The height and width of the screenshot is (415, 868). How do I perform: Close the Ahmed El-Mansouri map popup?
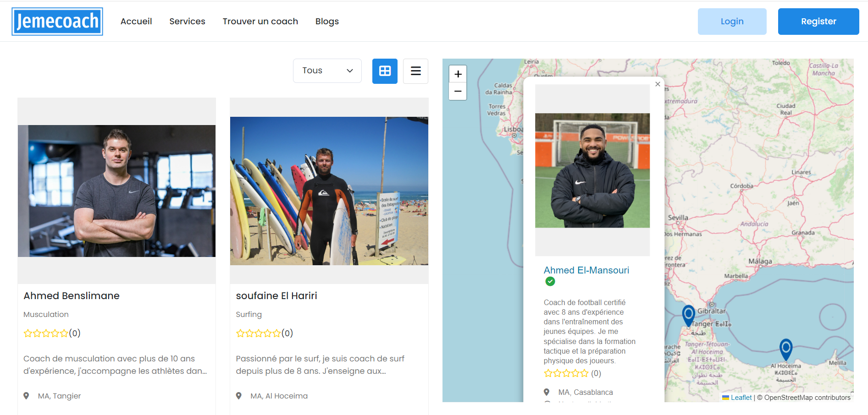[658, 84]
